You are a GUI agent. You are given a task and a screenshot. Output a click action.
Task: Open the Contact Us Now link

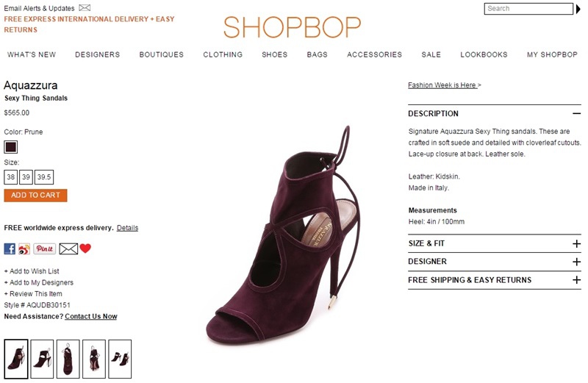(90, 316)
